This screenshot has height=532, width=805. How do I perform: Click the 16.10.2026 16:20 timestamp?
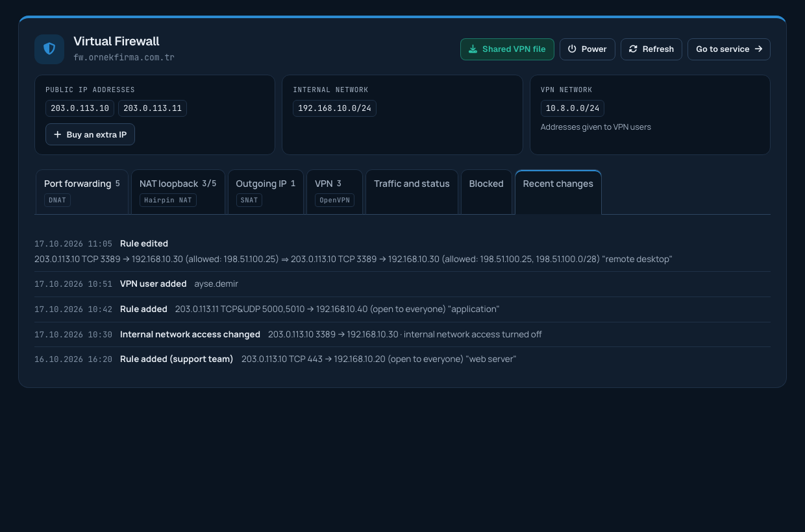(73, 359)
